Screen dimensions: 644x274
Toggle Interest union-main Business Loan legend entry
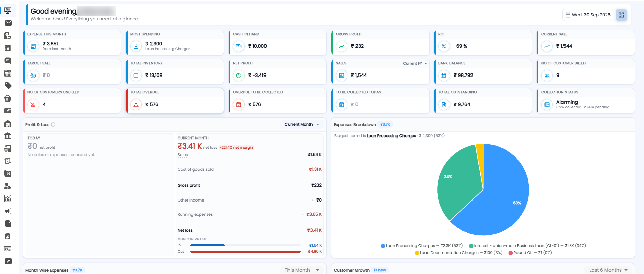point(527,246)
